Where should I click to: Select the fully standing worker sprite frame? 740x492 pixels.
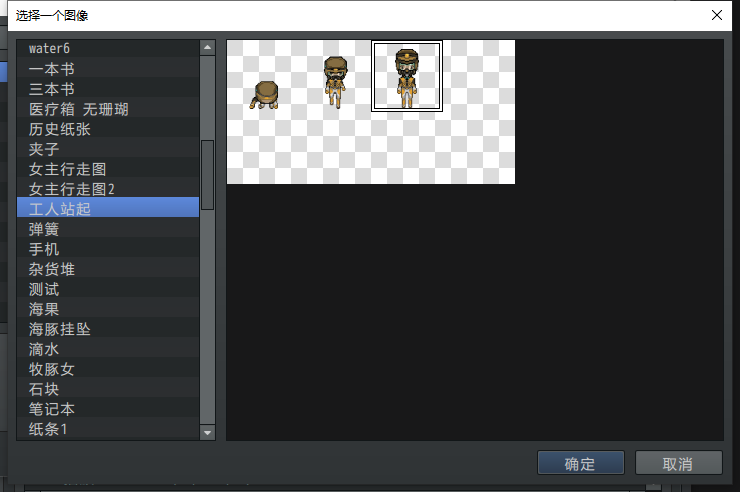407,76
